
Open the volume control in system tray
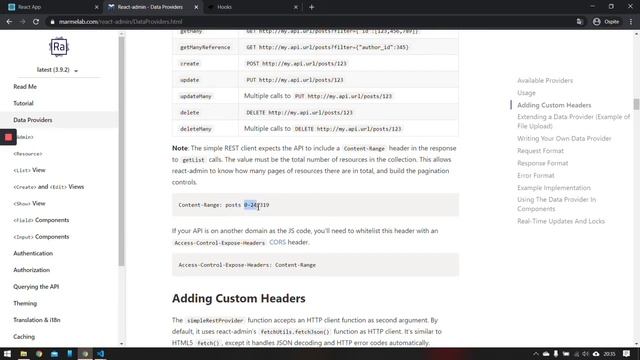(x=585, y=354)
